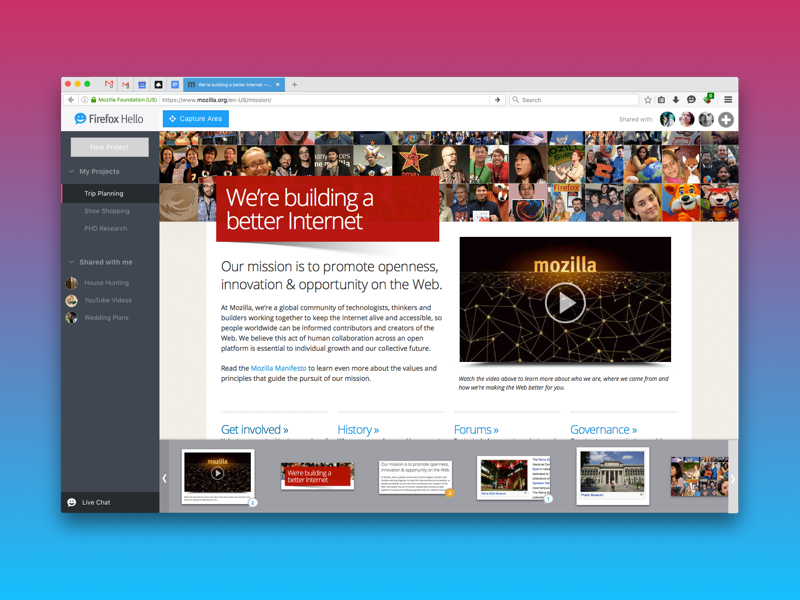Open the YouTube Videos shared project

pos(110,300)
